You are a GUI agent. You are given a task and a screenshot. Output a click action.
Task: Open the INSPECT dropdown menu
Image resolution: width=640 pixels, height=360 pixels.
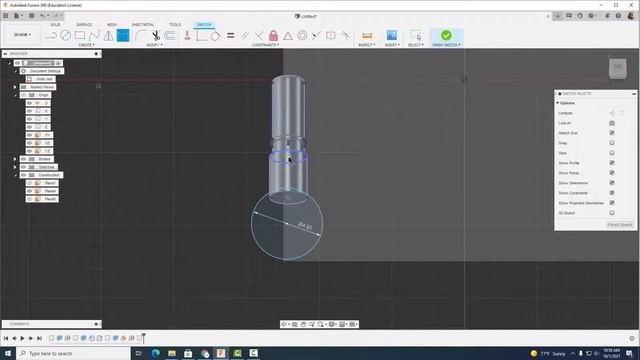tap(367, 45)
